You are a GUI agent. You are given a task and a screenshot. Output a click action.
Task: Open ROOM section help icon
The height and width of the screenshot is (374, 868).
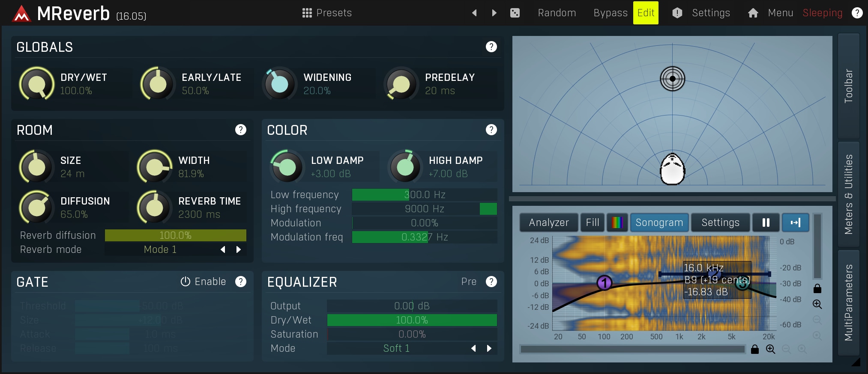(241, 130)
